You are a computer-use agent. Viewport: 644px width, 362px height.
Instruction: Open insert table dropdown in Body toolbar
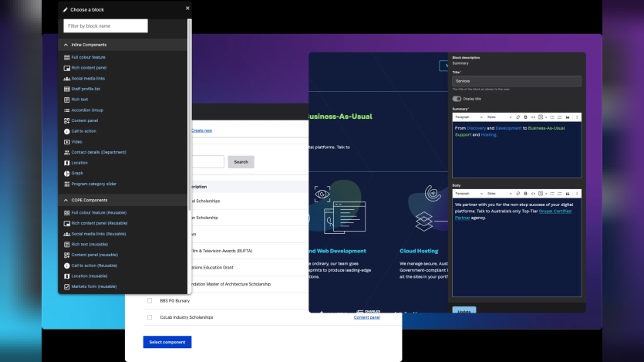542,194
